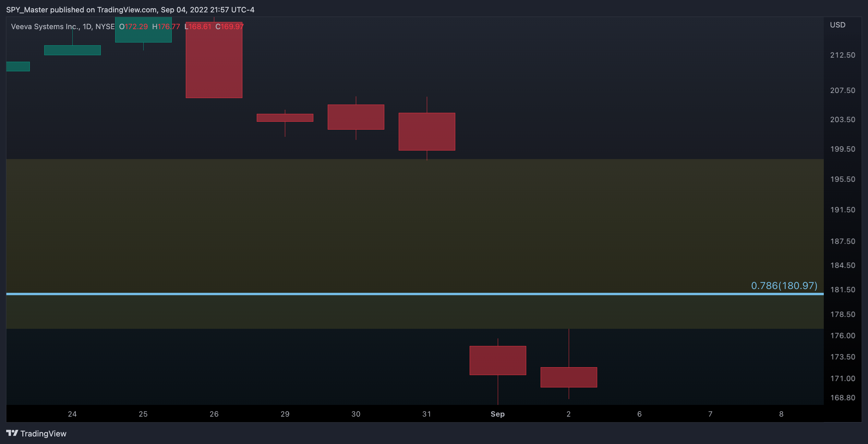Click the Sep month label on time axis
The image size is (868, 444).
coord(498,414)
